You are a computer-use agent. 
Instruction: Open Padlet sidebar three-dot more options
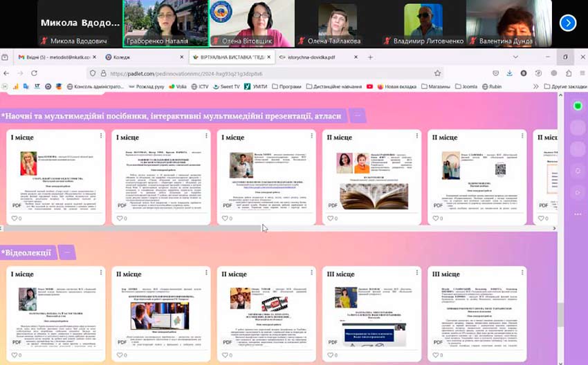578,214
